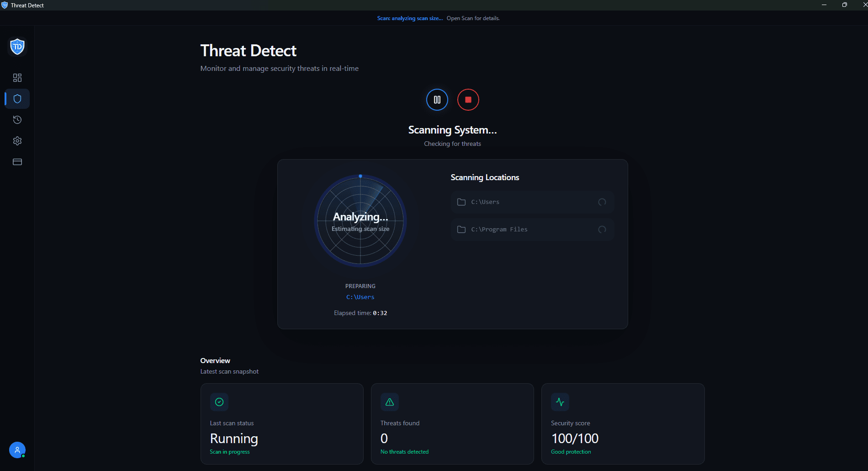This screenshot has width=868, height=471.
Task: Click the folder icon beside C:\Program Files
Action: tap(461, 230)
